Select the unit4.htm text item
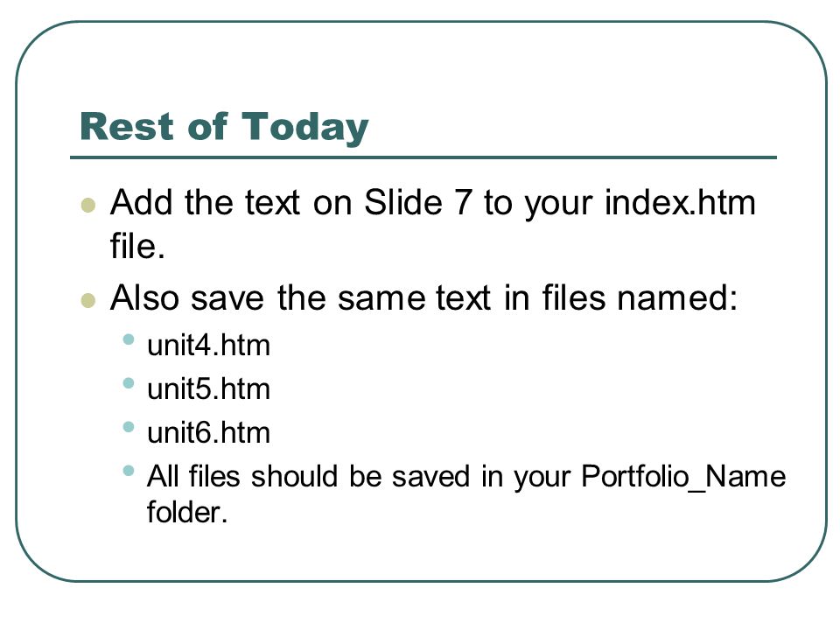 point(208,346)
